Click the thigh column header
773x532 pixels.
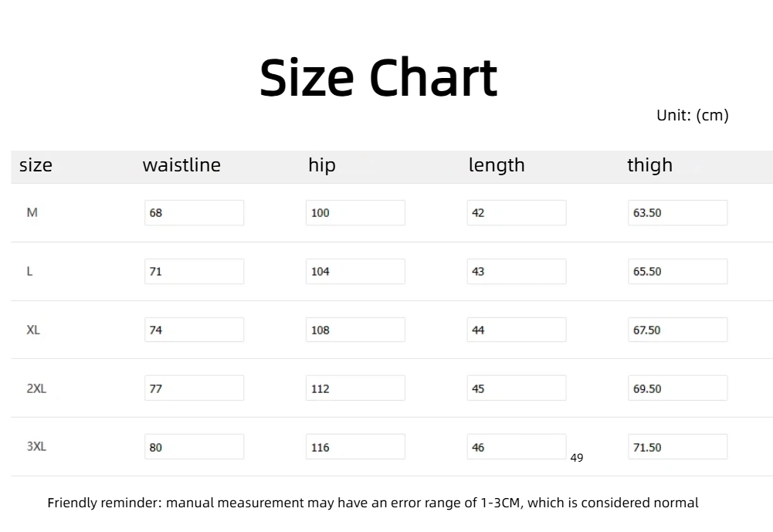click(649, 165)
